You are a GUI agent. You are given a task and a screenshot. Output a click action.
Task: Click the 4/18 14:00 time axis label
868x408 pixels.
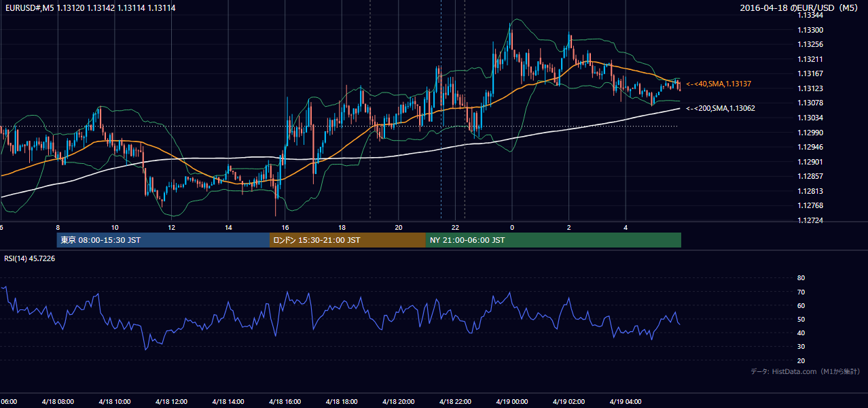pyautogui.click(x=228, y=402)
